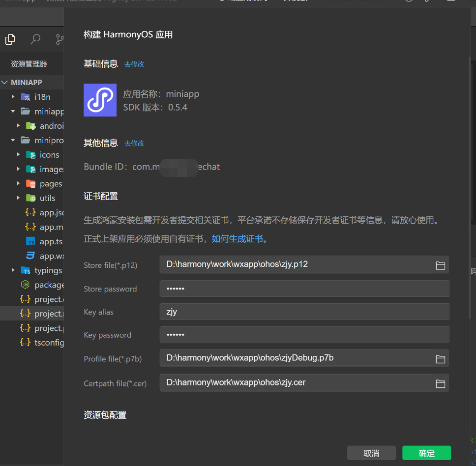
Task: Open the Source Control branch icon
Action: 59,39
